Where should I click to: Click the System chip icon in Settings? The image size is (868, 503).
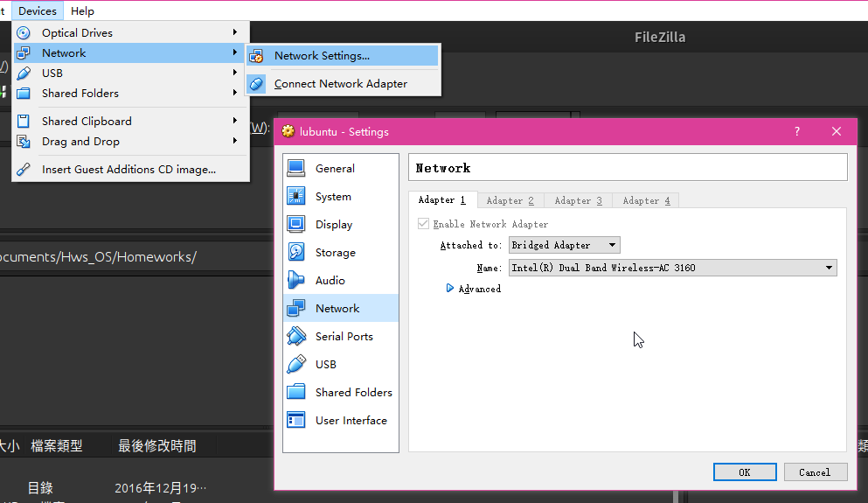pyautogui.click(x=296, y=196)
